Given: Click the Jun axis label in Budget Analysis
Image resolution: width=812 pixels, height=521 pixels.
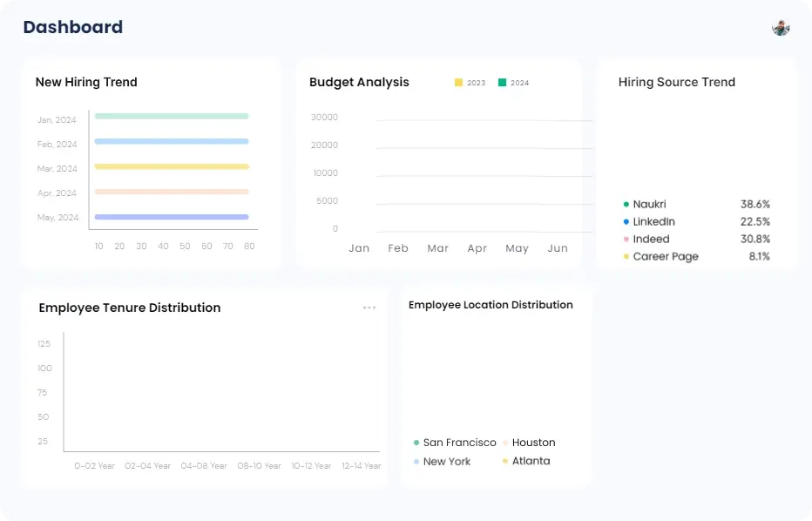Looking at the screenshot, I should click(x=558, y=248).
